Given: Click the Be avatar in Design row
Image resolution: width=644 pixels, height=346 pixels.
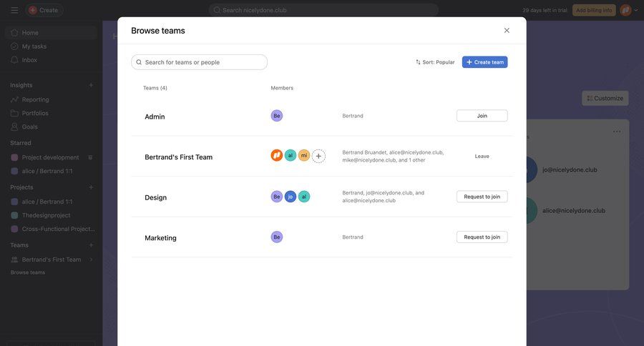Looking at the screenshot, I should [277, 197].
